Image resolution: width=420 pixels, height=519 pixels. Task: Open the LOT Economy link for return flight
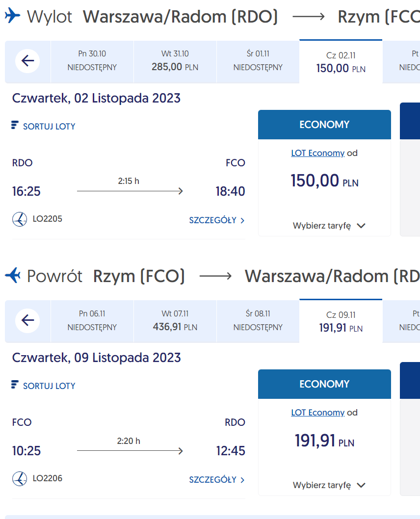point(318,413)
